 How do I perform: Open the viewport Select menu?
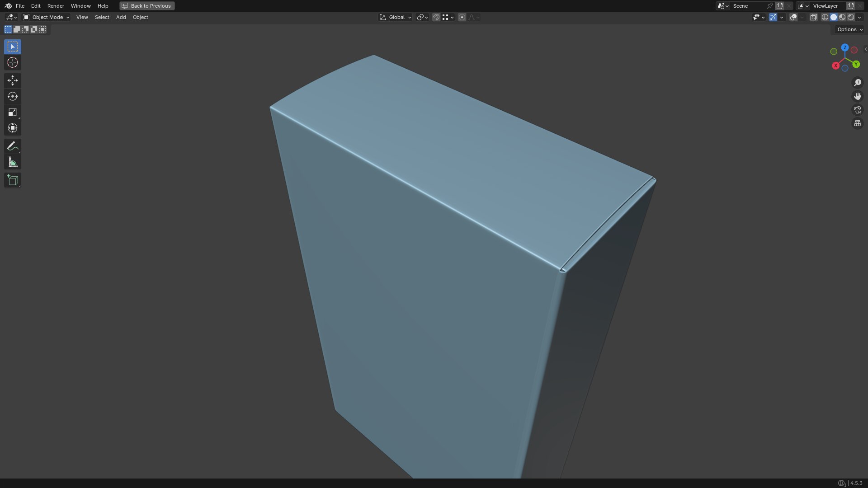(x=102, y=17)
